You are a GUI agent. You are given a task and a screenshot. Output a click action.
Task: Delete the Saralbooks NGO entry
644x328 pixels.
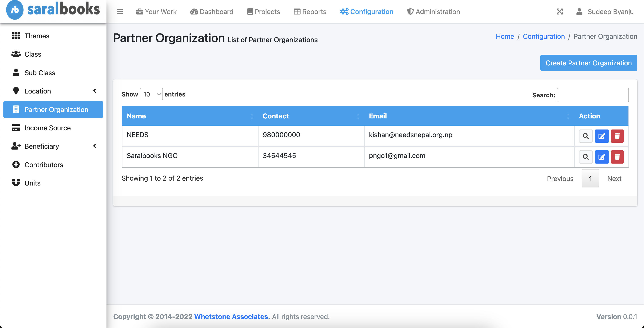pyautogui.click(x=617, y=157)
